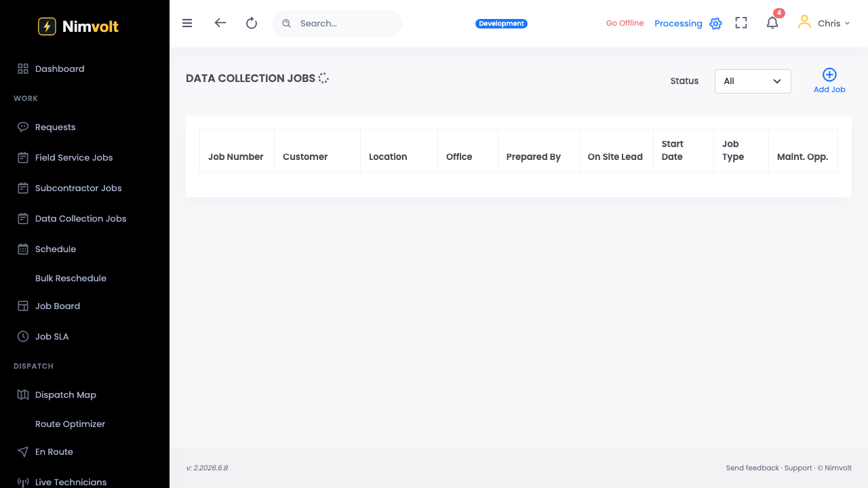
Task: Go to Bulk Reschedule
Action: click(71, 278)
